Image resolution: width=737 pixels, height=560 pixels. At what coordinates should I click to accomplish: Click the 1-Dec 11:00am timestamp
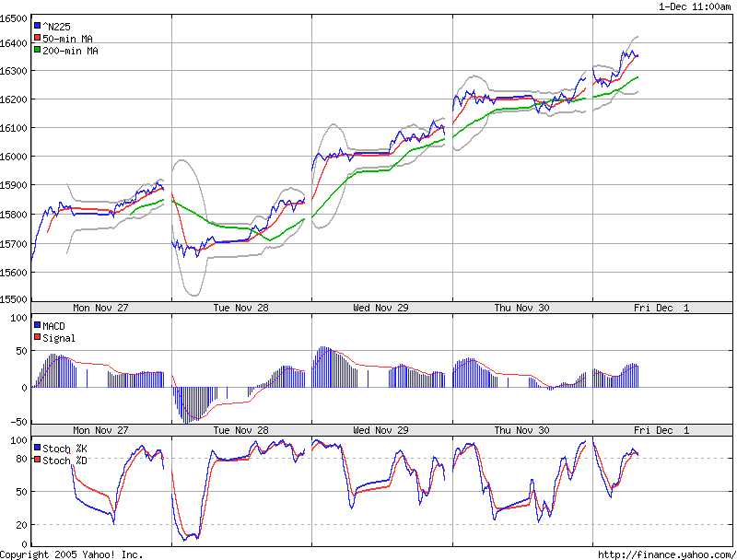[x=695, y=6]
